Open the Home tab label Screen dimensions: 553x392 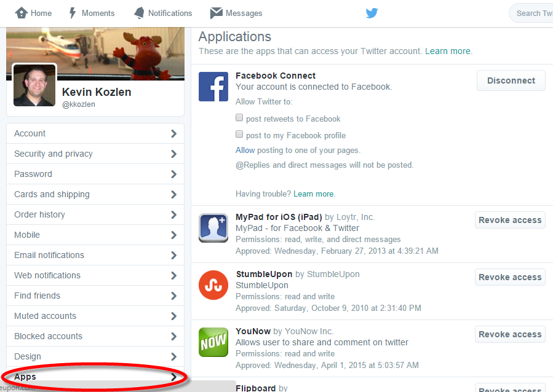point(41,14)
